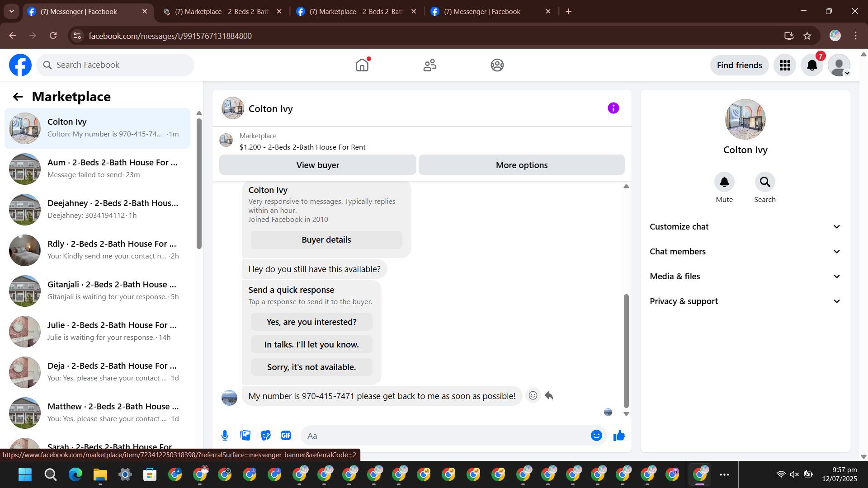Reply to Colton's last message
This screenshot has height=488, width=868.
(x=549, y=396)
